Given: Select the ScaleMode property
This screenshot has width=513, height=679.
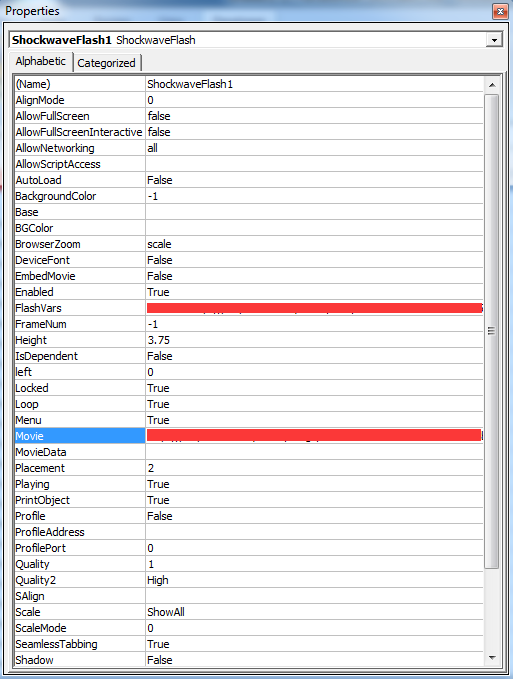Looking at the screenshot, I should 80,629.
